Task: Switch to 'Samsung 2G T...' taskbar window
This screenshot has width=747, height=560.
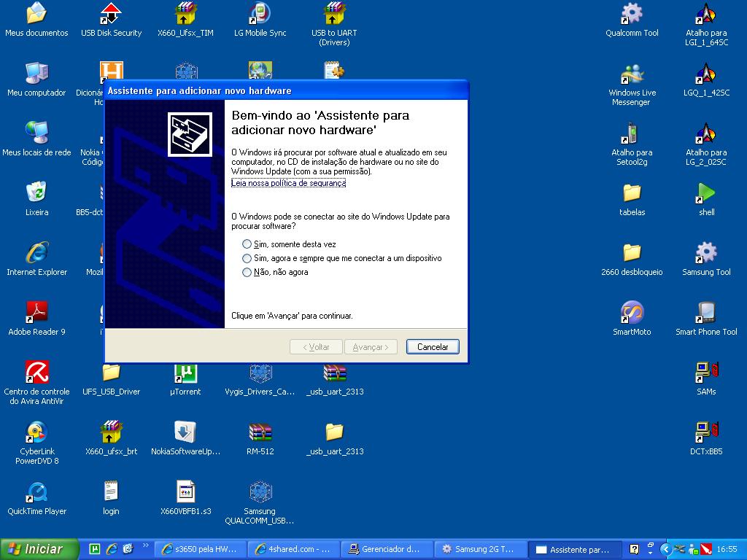Action: (x=480, y=549)
